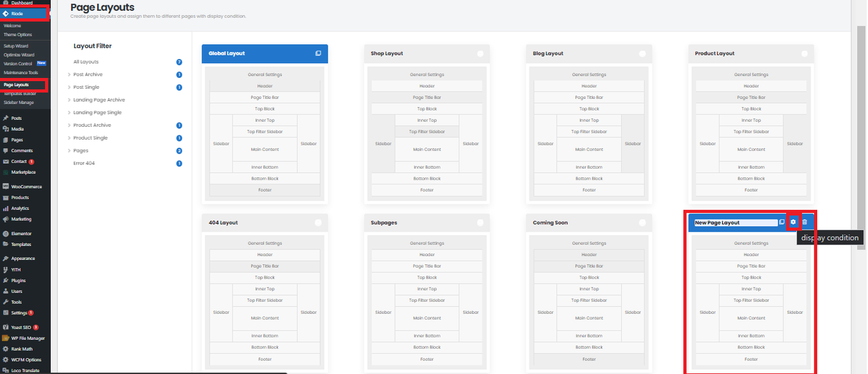Open Settings in the admin sidebar

[19, 312]
